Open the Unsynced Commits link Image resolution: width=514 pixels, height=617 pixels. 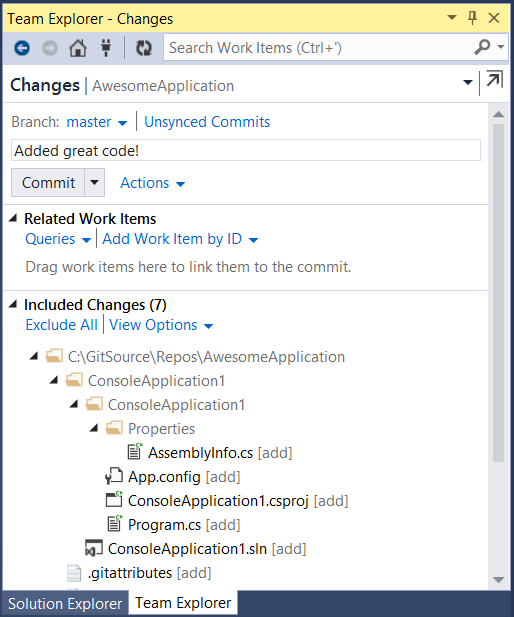pos(207,122)
